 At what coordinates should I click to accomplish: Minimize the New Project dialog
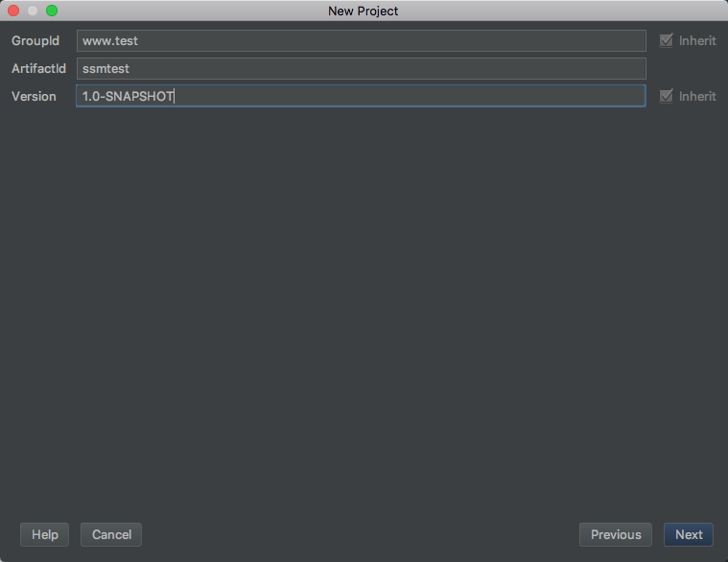pos(33,11)
